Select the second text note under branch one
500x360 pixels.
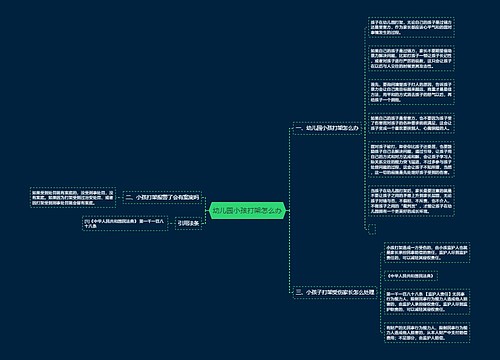(411, 58)
